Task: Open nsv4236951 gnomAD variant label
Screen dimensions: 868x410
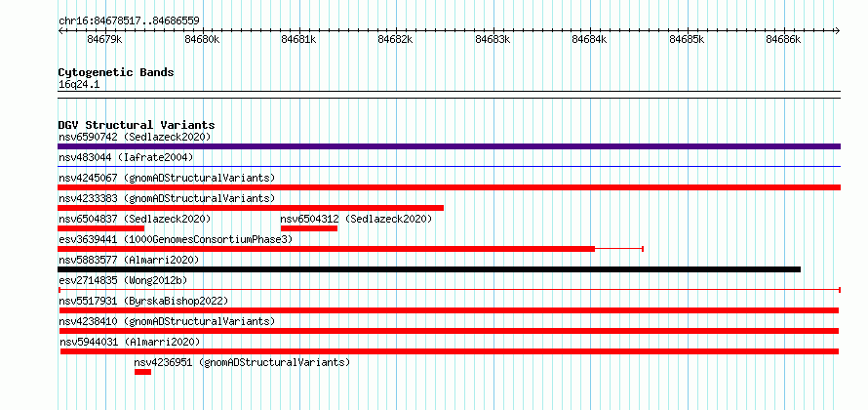Action: click(242, 362)
